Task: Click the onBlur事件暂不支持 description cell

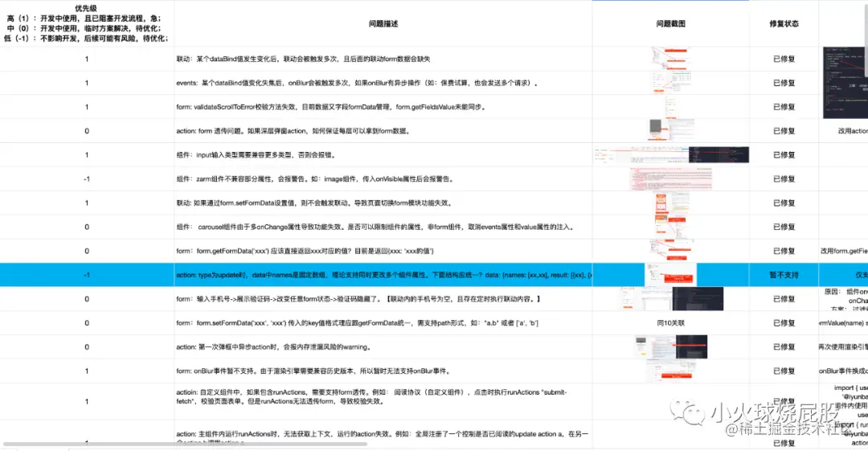Action: [383, 371]
